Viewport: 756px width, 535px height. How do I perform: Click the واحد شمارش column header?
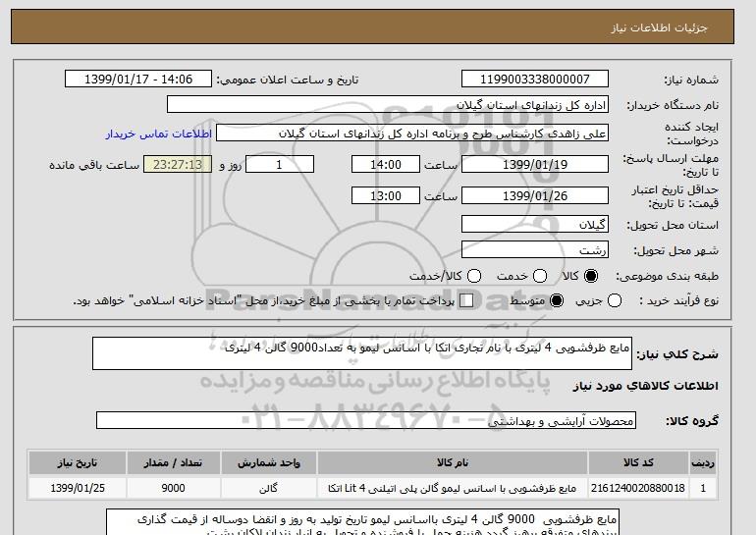pyautogui.click(x=269, y=462)
